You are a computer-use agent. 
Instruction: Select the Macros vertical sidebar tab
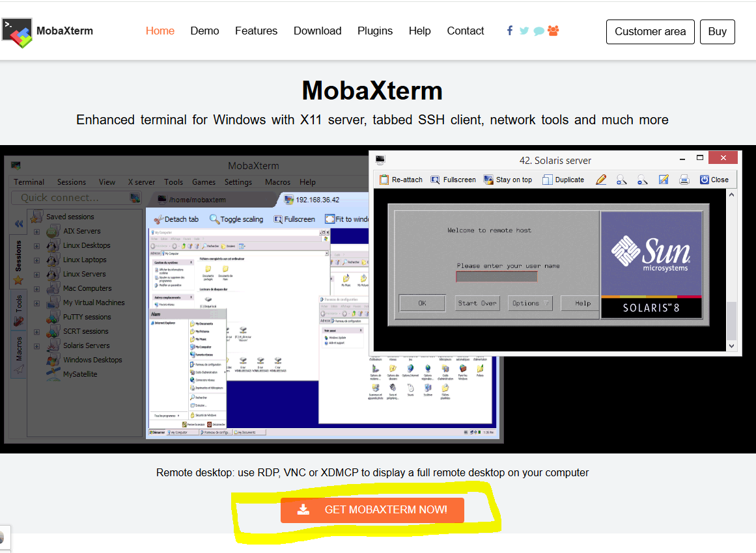pyautogui.click(x=18, y=355)
